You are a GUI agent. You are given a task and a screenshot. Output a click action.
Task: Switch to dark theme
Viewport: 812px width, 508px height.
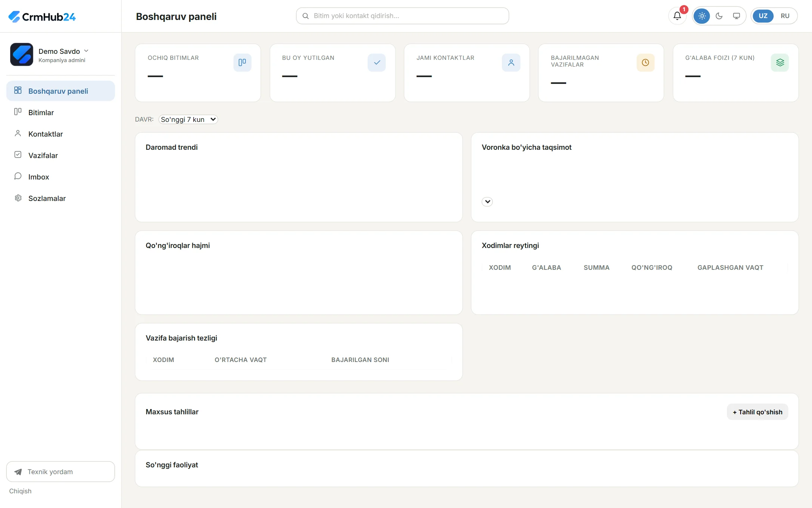click(x=719, y=16)
